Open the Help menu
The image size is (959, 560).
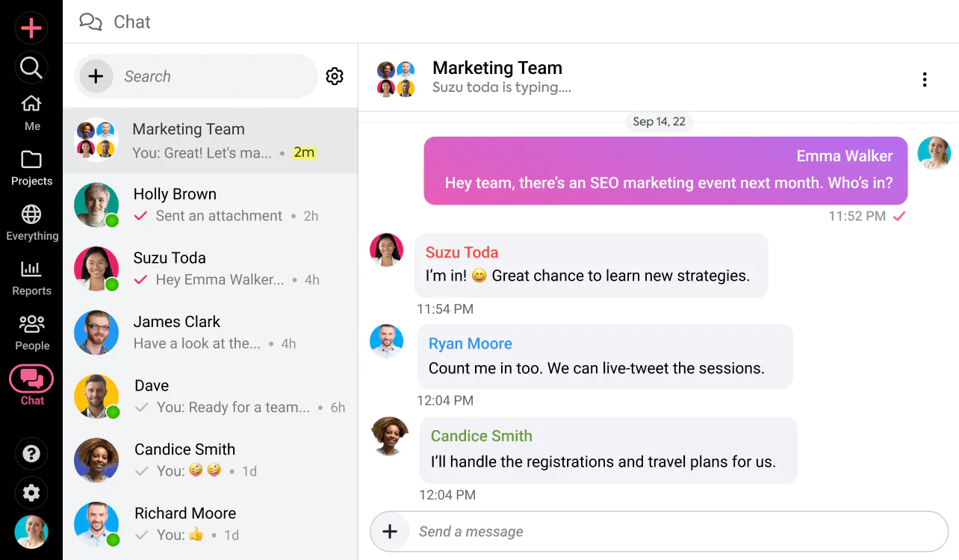coord(31,453)
